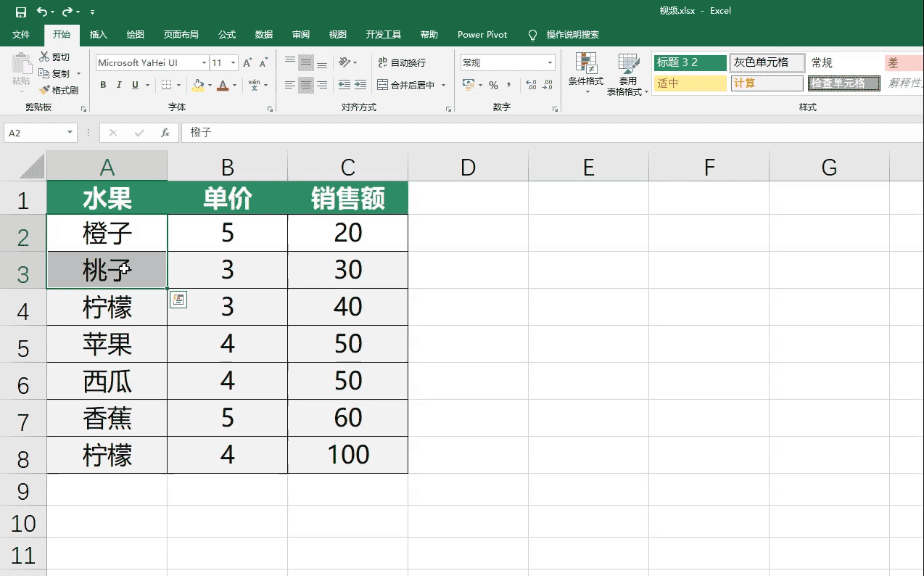Open the font color dropdown arrow
Image resolution: width=924 pixels, height=576 pixels.
234,85
